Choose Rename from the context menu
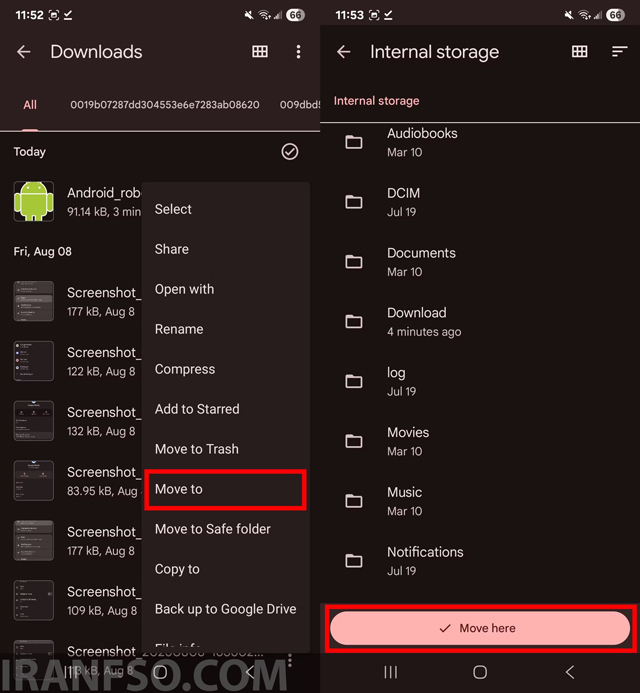This screenshot has height=693, width=640. (225, 329)
